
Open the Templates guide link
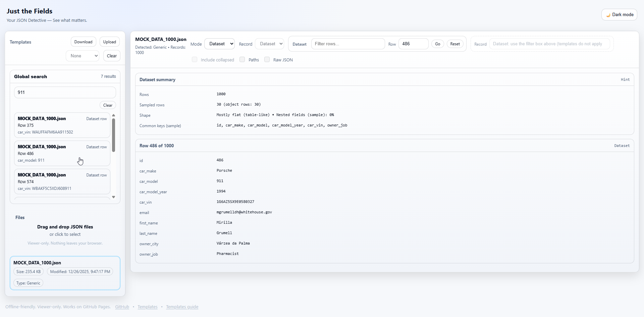click(182, 307)
